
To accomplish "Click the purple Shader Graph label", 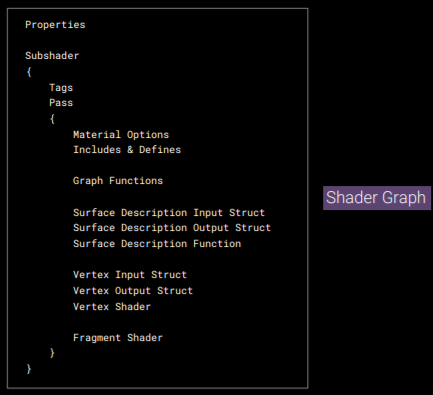I will click(377, 198).
